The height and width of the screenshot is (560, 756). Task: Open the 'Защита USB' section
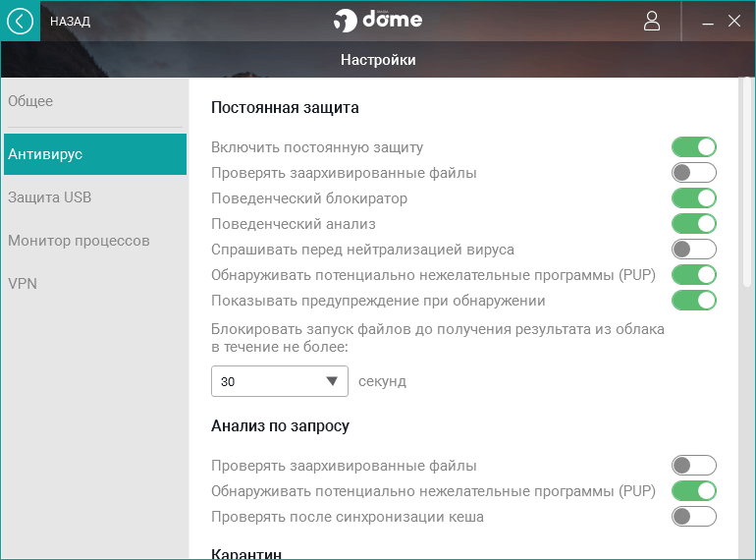coord(49,197)
